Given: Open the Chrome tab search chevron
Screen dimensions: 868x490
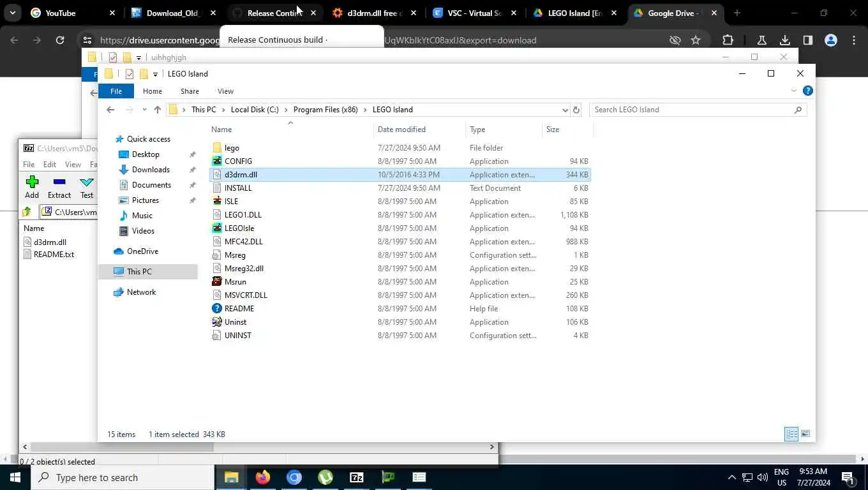Looking at the screenshot, I should 13,13.
